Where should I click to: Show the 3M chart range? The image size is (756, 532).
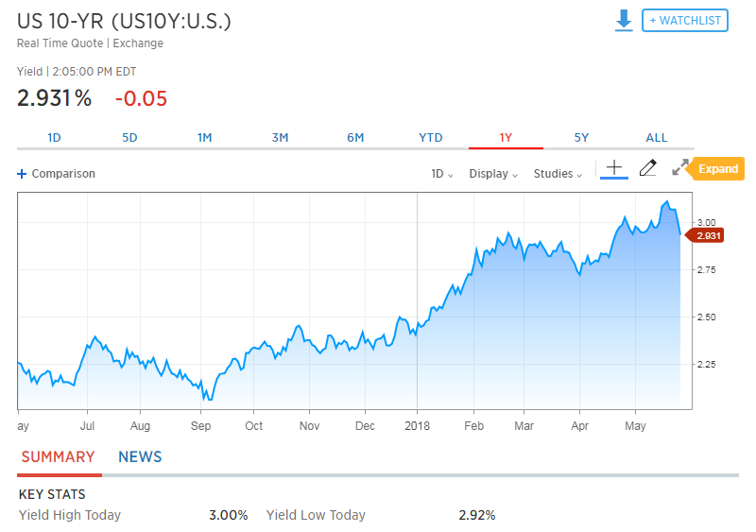[x=280, y=138]
